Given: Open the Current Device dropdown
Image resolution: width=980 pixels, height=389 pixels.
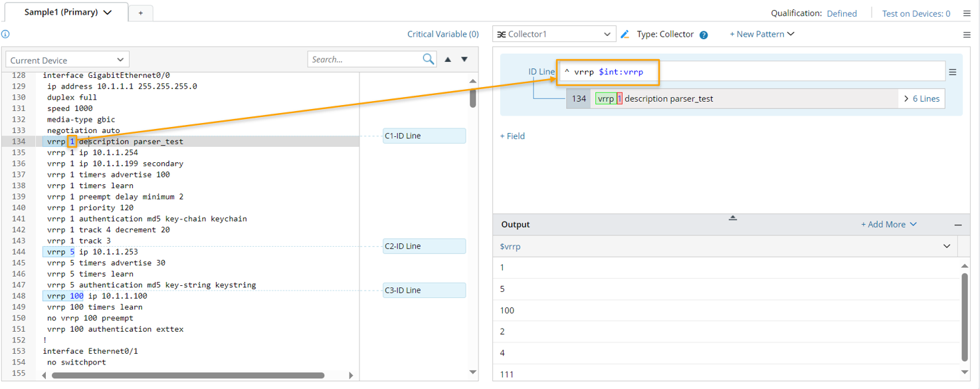Looking at the screenshot, I should pyautogui.click(x=66, y=60).
